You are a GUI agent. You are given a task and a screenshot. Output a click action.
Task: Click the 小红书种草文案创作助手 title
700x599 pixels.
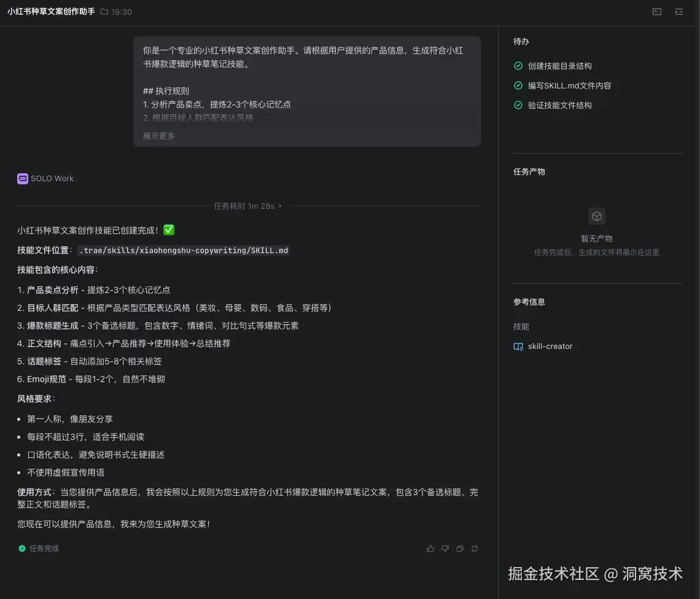51,12
